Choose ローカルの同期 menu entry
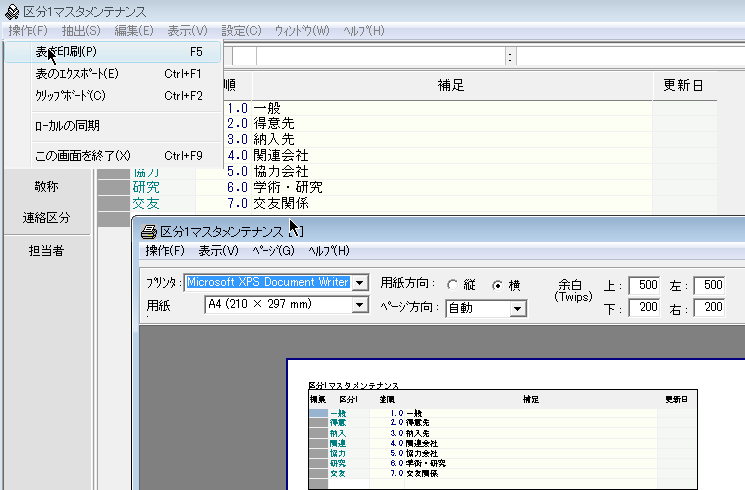745x490 pixels. point(113,126)
